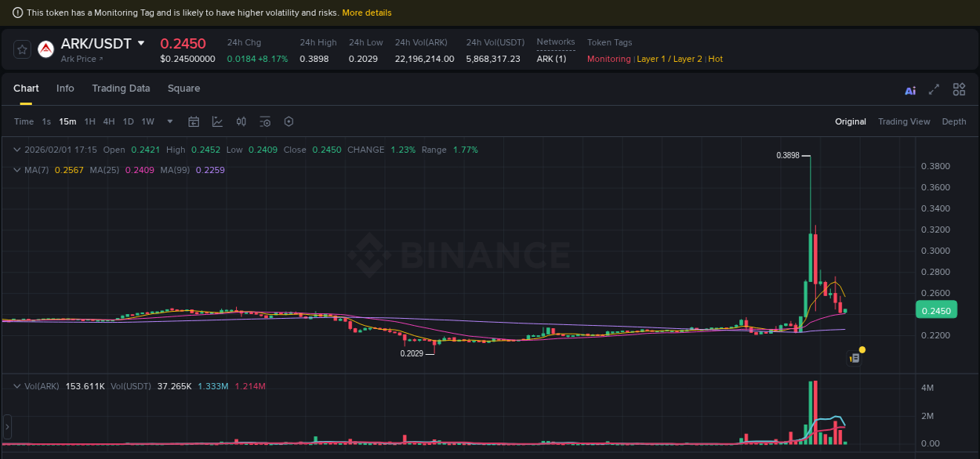This screenshot has width=980, height=459.
Task: Launch the Ai chart assistant
Action: pos(909,89)
